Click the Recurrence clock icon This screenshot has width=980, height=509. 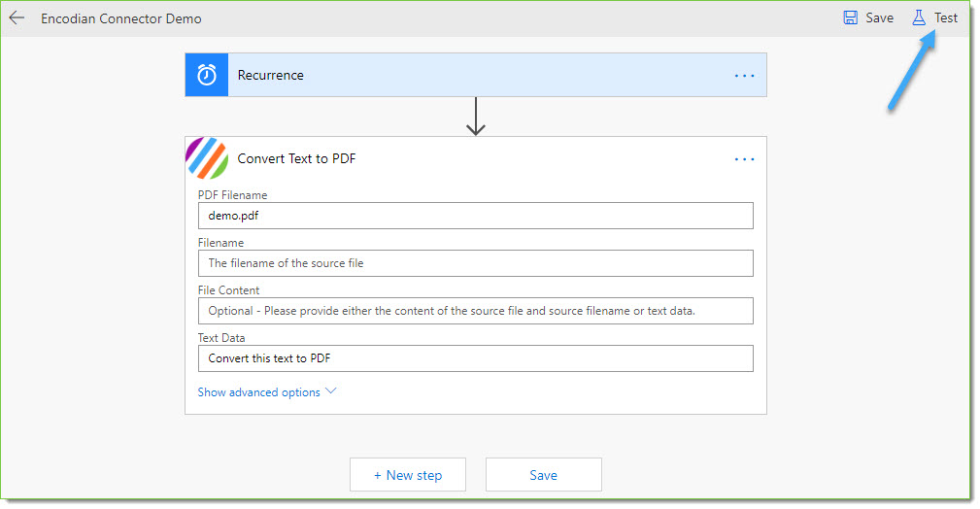coord(207,75)
